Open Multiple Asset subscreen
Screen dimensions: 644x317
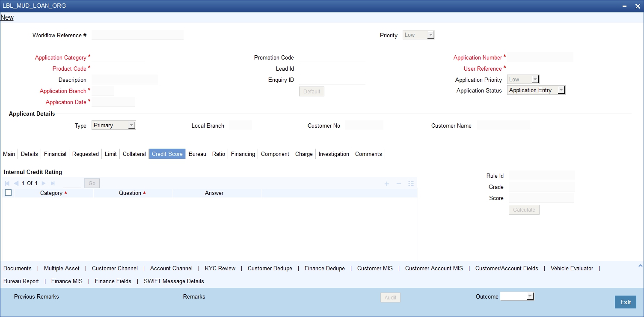(x=62, y=268)
